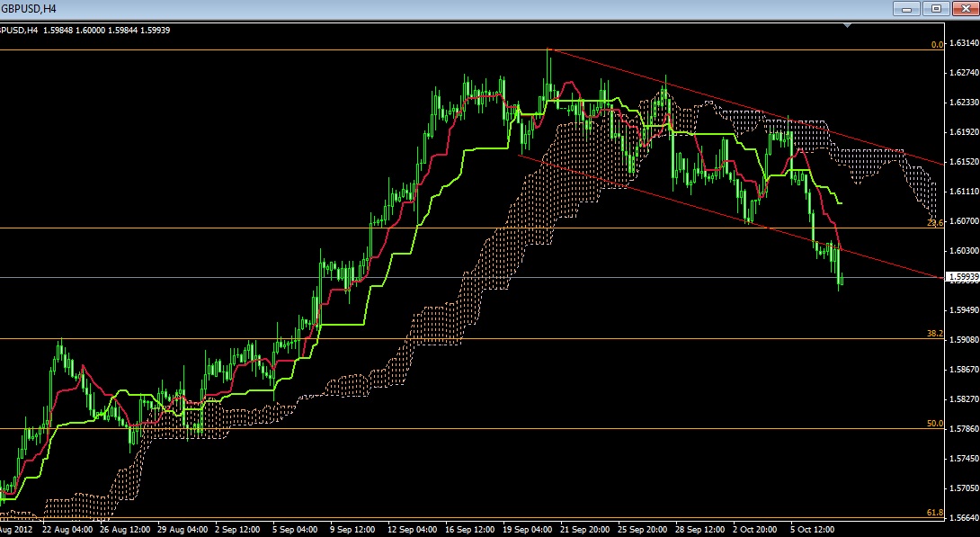Click the 21 Sep 20:00 time label
This screenshot has height=537, width=980.
(585, 530)
